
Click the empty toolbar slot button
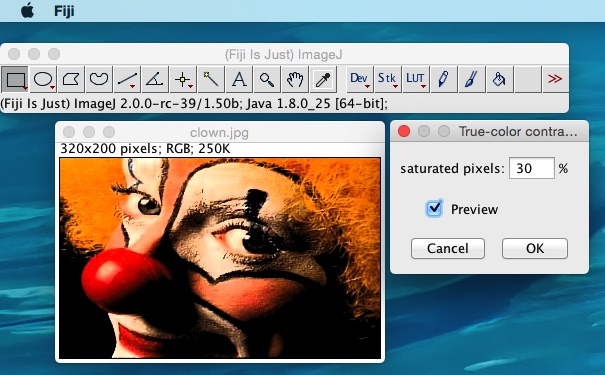click(x=527, y=79)
